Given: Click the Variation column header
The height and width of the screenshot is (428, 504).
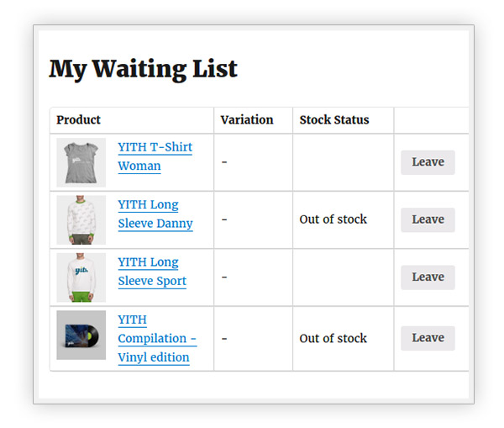Looking at the screenshot, I should point(247,119).
